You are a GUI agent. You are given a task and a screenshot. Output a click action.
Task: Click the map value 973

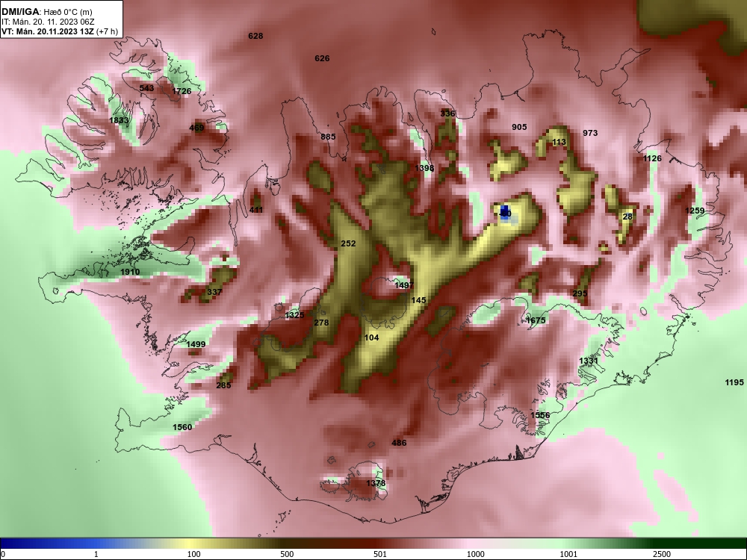590,133
